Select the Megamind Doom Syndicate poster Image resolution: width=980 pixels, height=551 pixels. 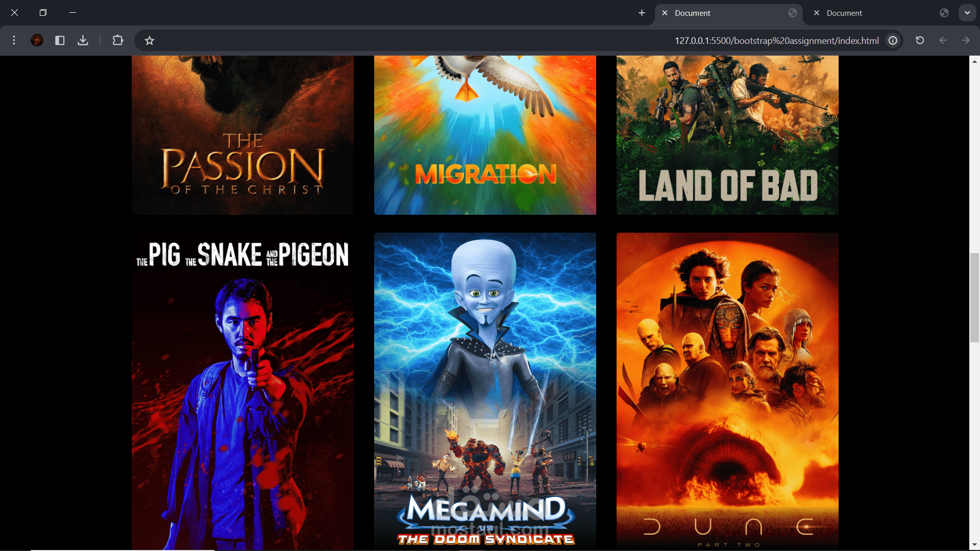point(484,390)
